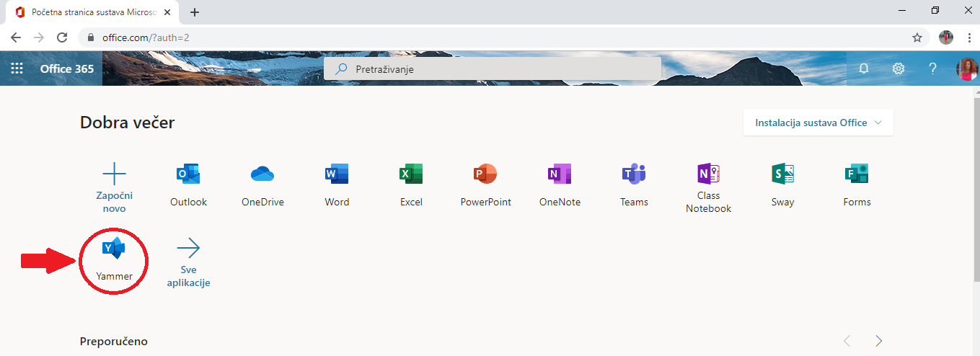Open the account profile picture menu

[966, 68]
